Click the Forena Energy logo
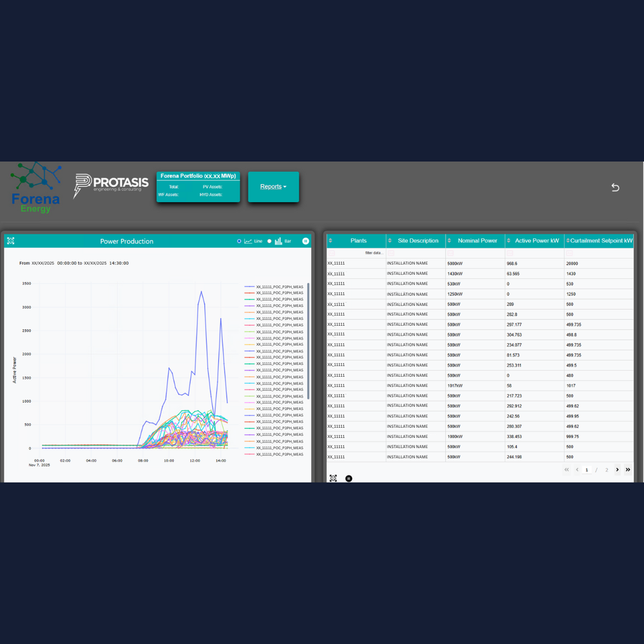 pyautogui.click(x=35, y=188)
